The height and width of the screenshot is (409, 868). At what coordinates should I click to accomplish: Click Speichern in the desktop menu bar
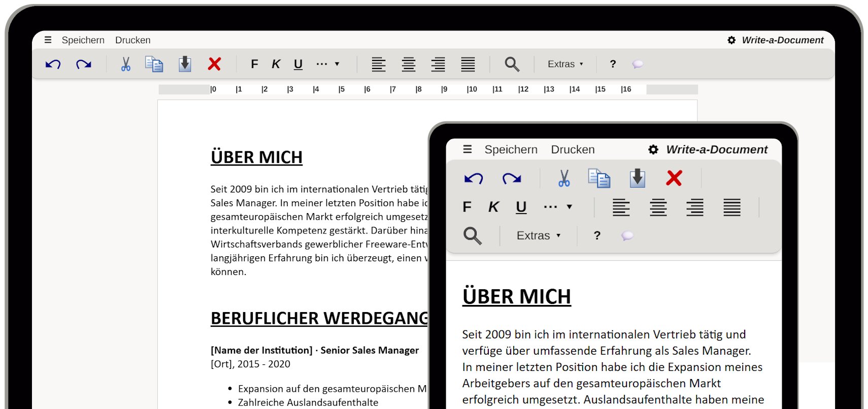(x=83, y=40)
